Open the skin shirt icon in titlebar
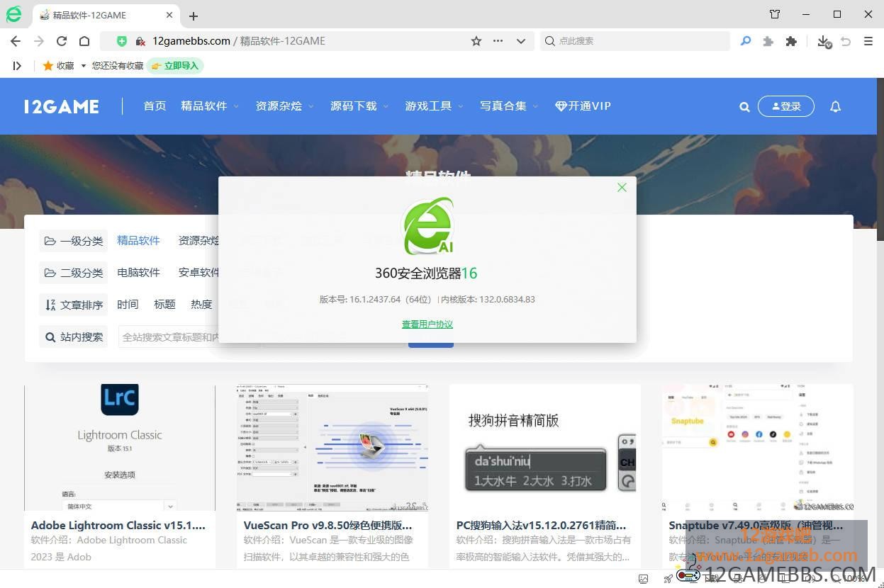884x588 pixels. click(775, 14)
